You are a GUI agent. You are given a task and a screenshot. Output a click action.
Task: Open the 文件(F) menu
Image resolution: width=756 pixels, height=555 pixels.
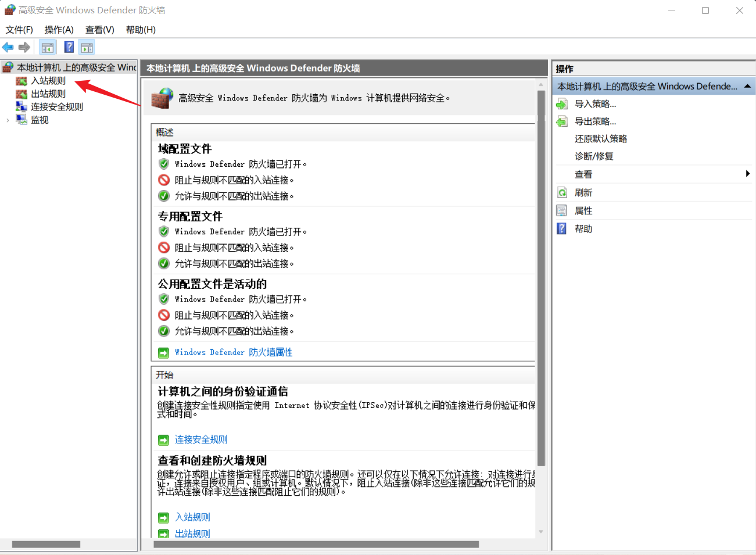pos(19,30)
